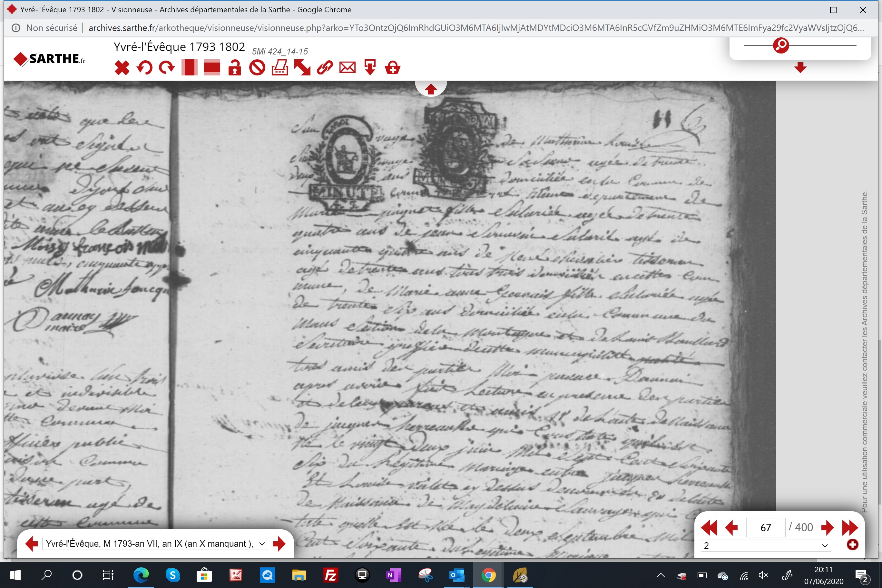Go to the next page of 400

[x=827, y=528]
